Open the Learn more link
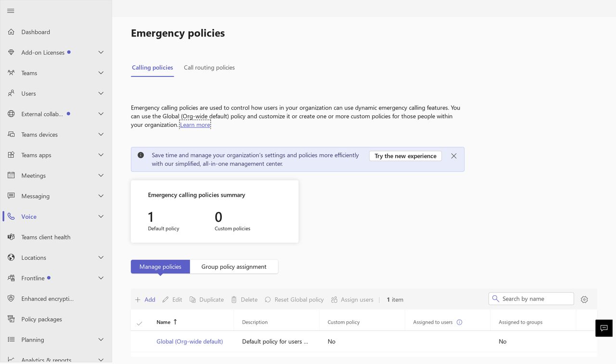Image resolution: width=616 pixels, height=364 pixels. coord(195,125)
